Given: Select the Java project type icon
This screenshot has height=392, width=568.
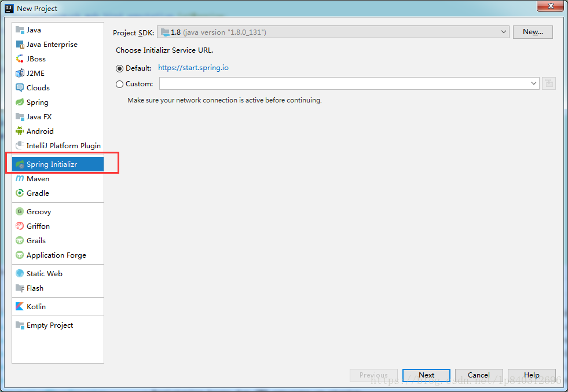Looking at the screenshot, I should (x=20, y=30).
